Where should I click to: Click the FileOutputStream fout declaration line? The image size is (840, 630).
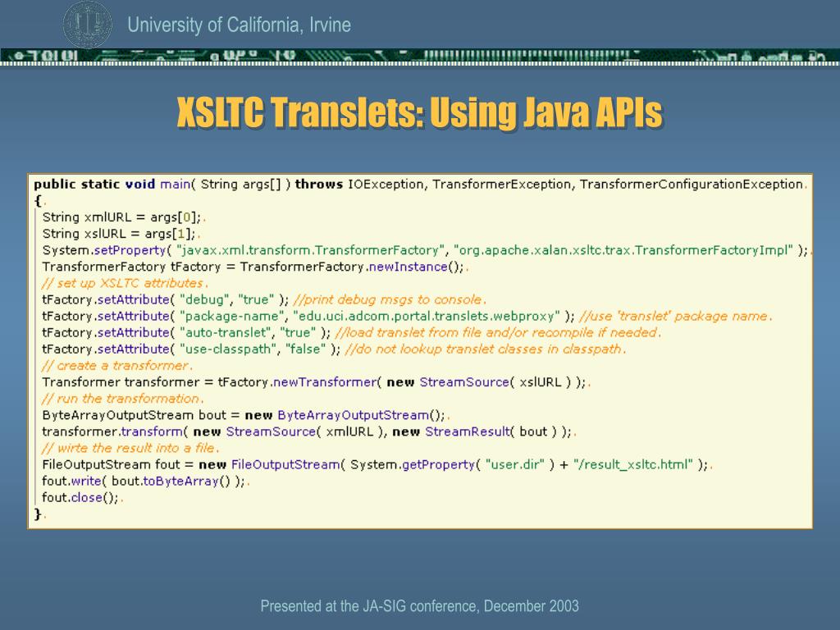pos(376,464)
